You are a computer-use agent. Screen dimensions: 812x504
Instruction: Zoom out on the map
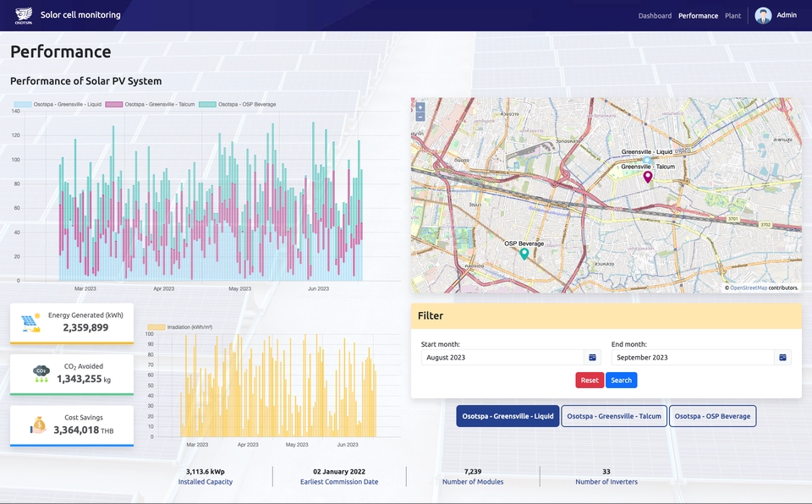tap(420, 117)
